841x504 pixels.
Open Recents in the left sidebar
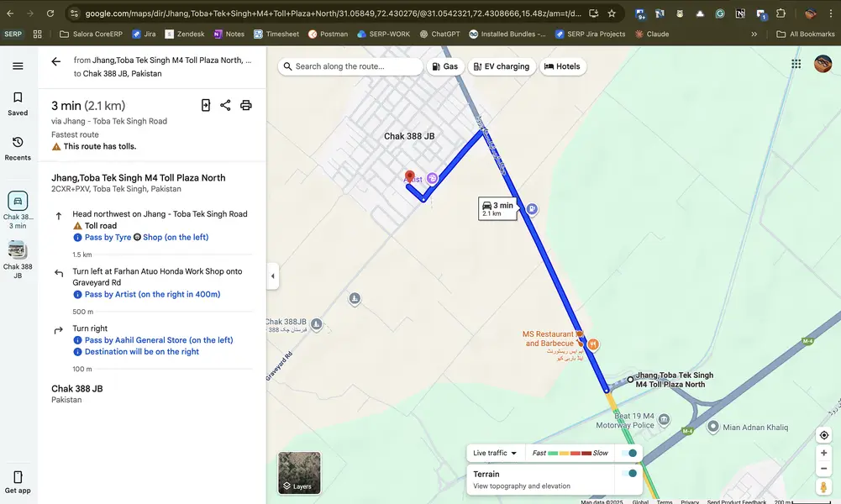pos(18,148)
